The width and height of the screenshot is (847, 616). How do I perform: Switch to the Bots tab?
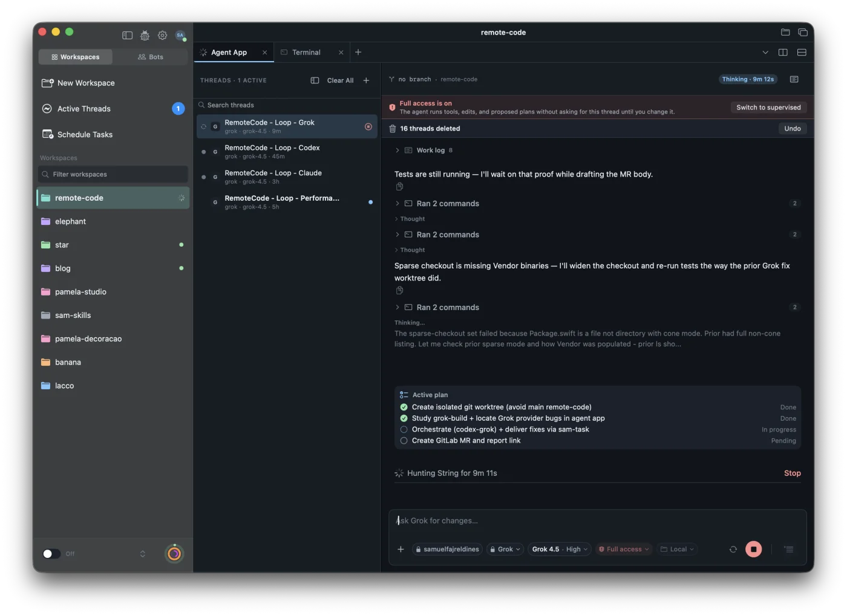[151, 57]
